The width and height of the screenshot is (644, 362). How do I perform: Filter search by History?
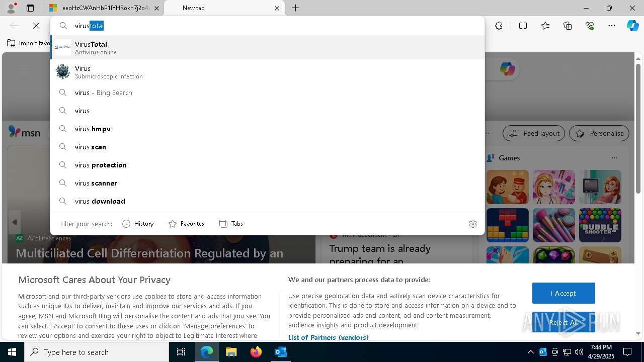point(138,224)
